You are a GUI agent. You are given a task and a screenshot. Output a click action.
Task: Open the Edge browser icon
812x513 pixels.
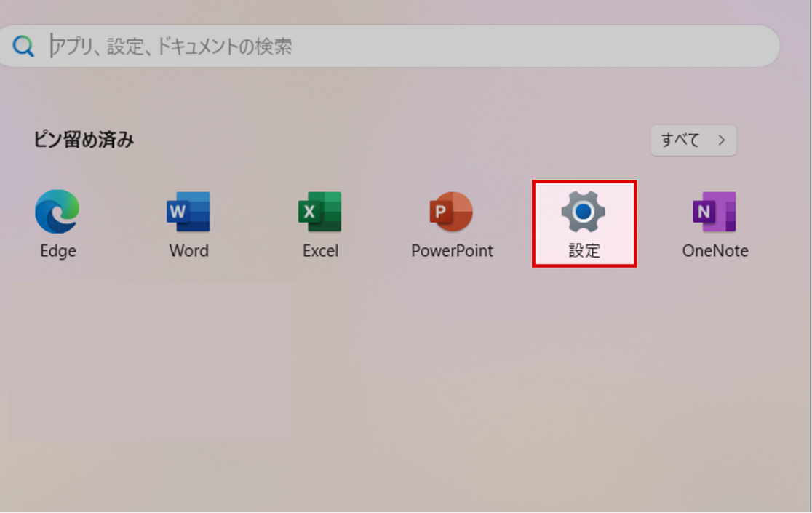coord(57,212)
